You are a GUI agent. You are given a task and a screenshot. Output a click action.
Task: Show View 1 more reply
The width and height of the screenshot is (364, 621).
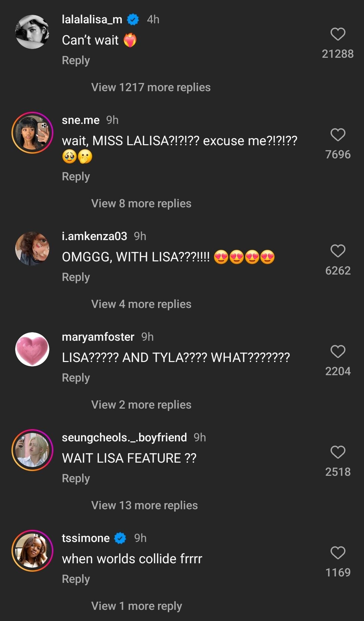click(x=136, y=606)
